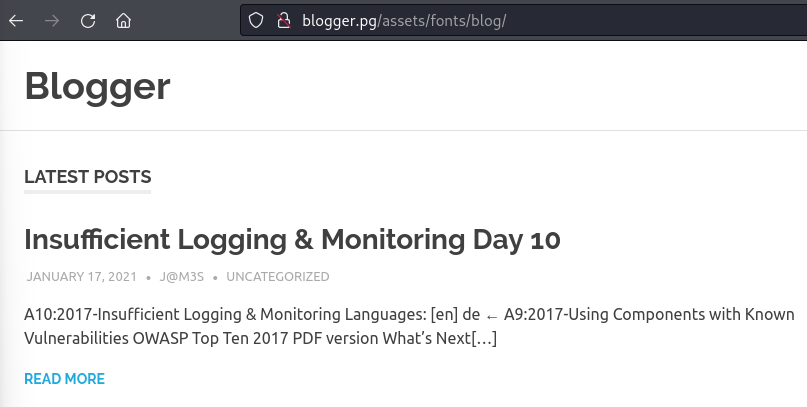This screenshot has width=807, height=407.
Task: Click the […] ellipsis ending the excerpt
Action: (x=484, y=339)
